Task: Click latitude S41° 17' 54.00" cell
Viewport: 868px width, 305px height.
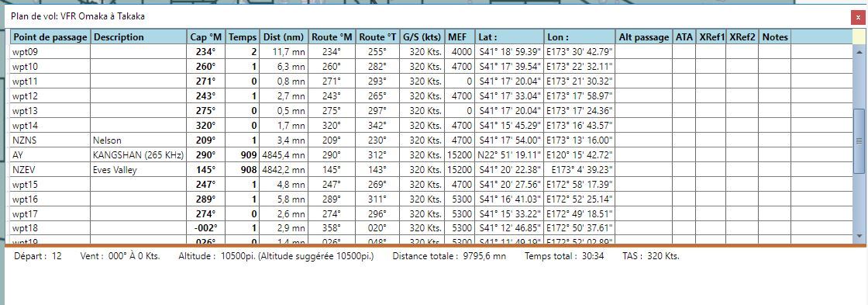Action: click(x=509, y=140)
